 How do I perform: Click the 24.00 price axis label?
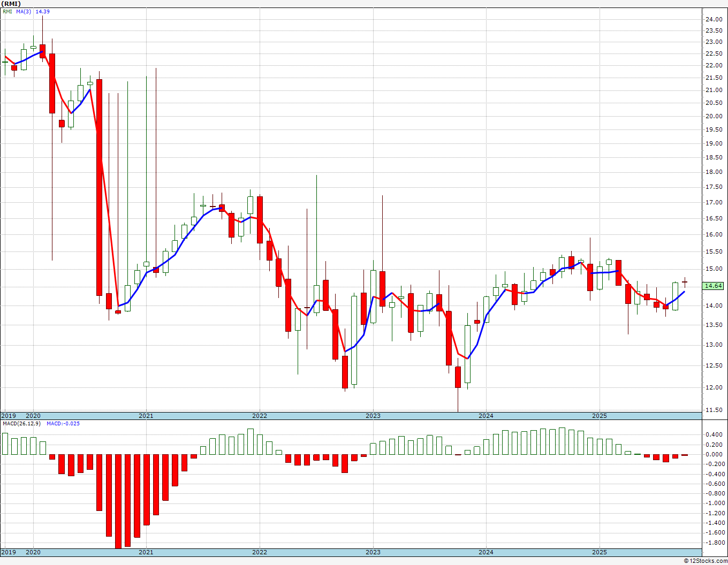(714, 19)
